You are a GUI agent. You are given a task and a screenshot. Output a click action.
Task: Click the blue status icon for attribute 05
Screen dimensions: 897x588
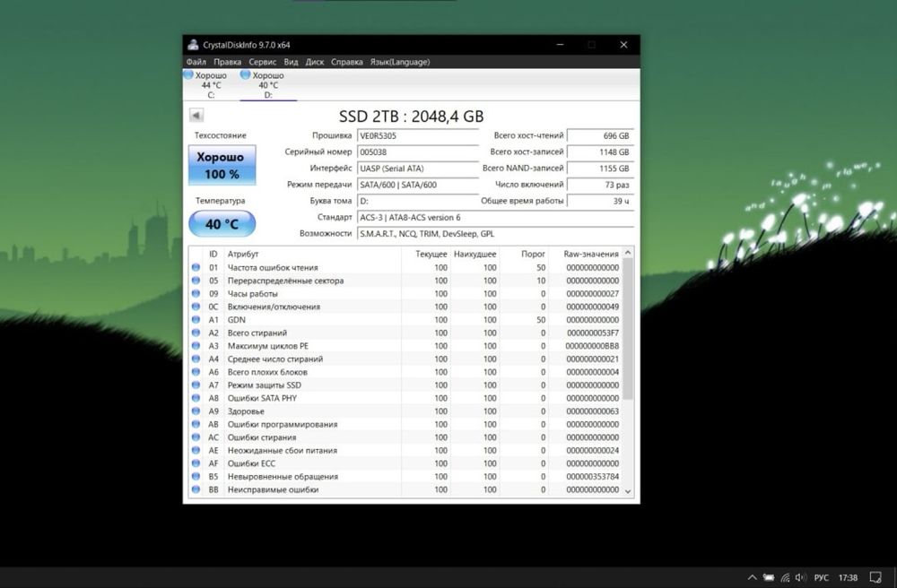coord(196,281)
